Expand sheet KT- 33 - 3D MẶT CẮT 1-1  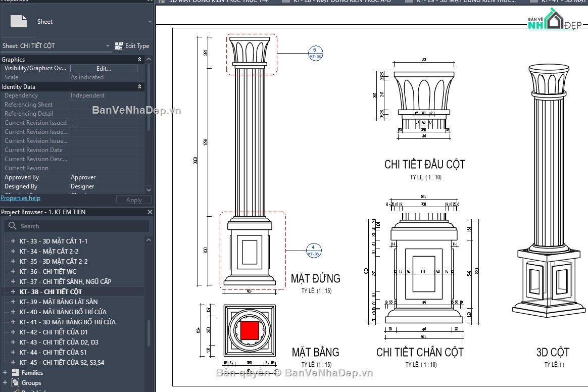13,241
